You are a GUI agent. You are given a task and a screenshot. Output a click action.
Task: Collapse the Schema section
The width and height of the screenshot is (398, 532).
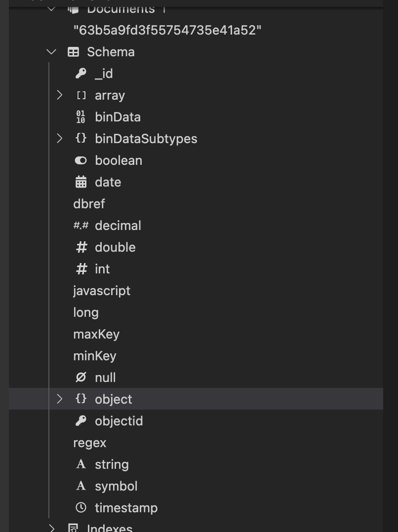coord(51,52)
